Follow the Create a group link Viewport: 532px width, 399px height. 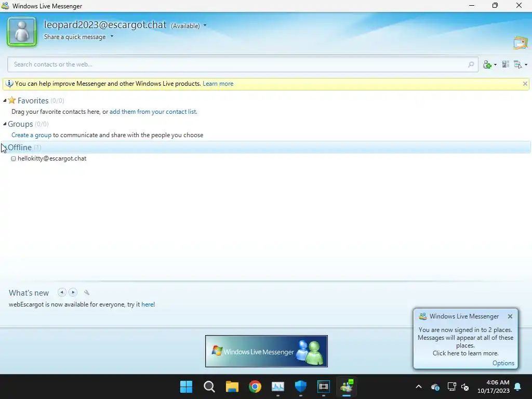pos(31,135)
